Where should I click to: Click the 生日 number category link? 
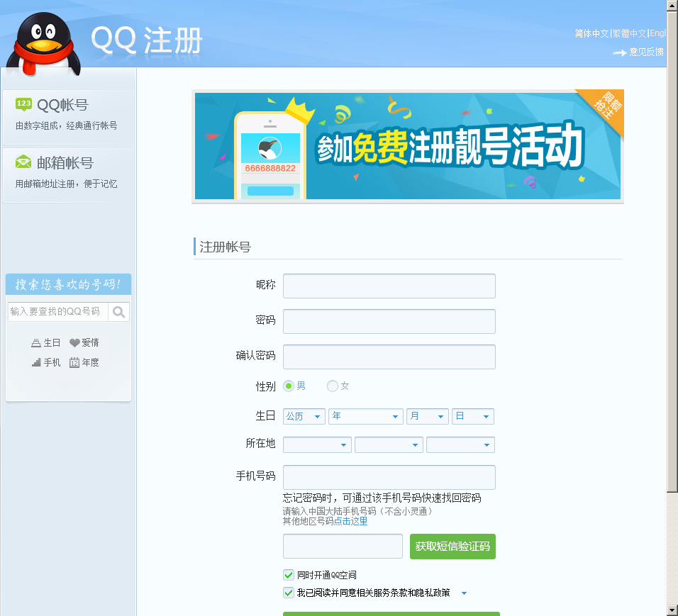pos(52,343)
